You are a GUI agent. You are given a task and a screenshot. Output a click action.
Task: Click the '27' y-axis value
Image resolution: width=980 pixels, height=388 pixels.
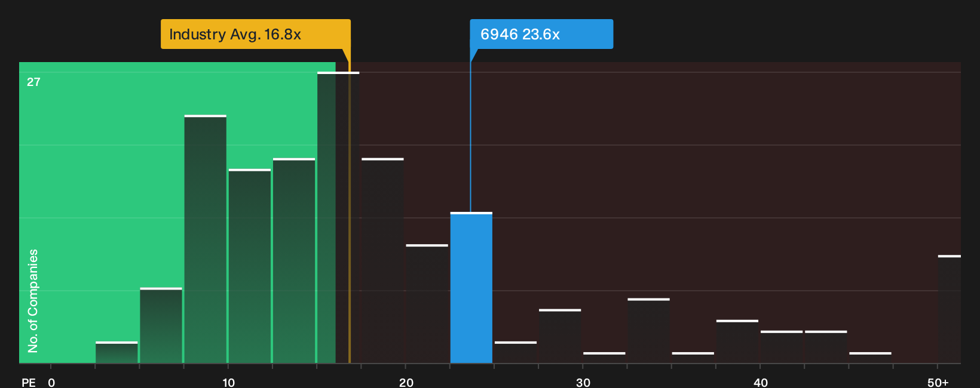(x=33, y=82)
